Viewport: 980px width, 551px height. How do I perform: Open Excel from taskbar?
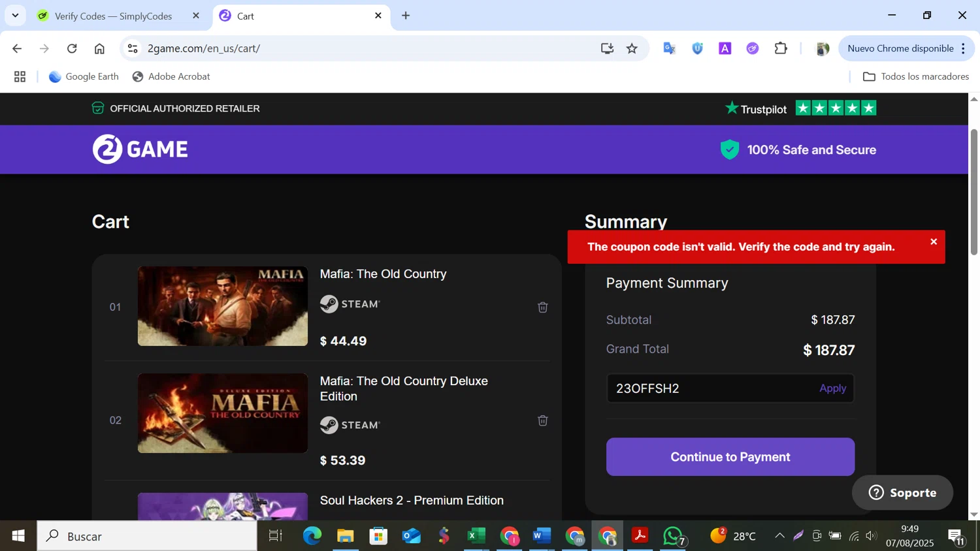pos(476,536)
